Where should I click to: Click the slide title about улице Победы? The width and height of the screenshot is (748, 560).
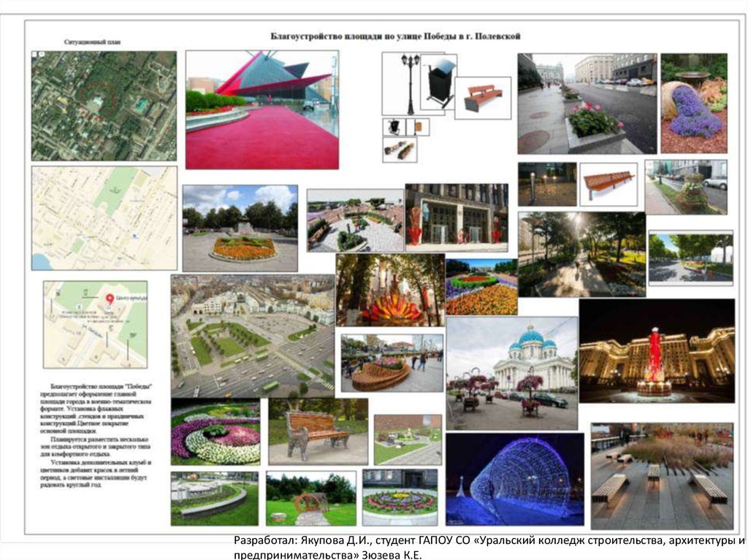click(395, 35)
